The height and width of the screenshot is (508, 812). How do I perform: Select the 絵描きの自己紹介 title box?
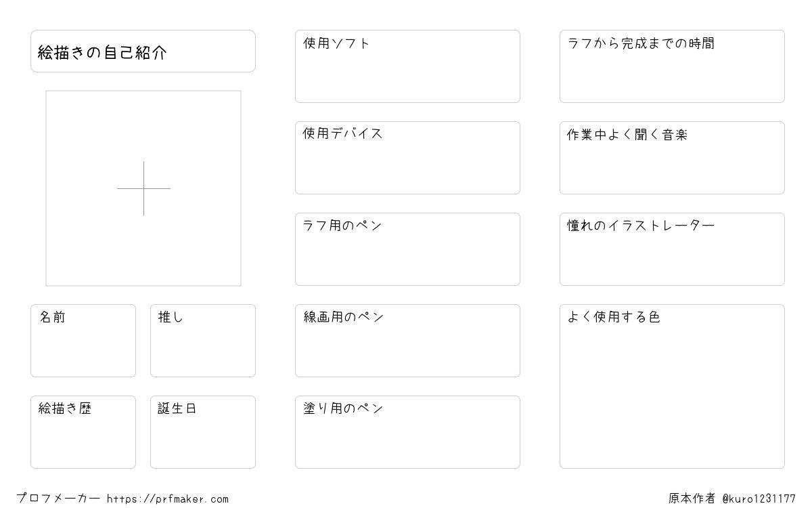pyautogui.click(x=143, y=51)
